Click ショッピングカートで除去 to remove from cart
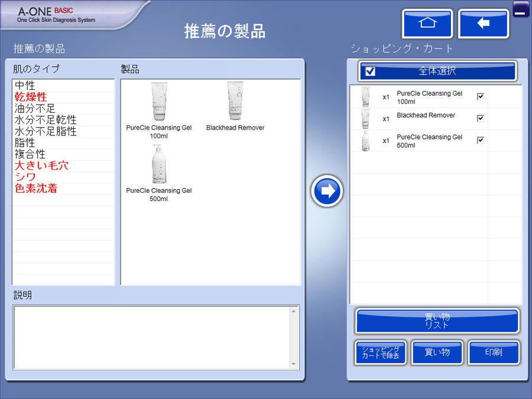The width and height of the screenshot is (532, 399). 380,353
